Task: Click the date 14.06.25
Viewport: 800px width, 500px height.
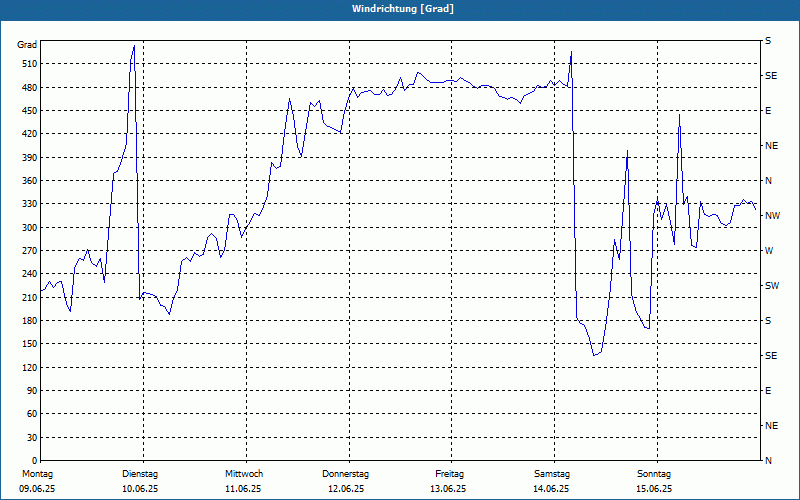Action: click(x=551, y=489)
